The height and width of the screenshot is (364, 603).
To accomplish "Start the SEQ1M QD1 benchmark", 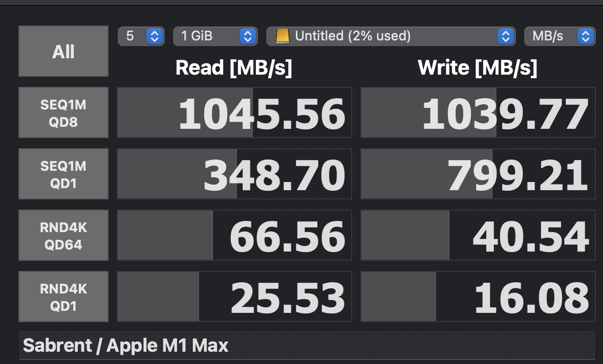I will click(63, 174).
